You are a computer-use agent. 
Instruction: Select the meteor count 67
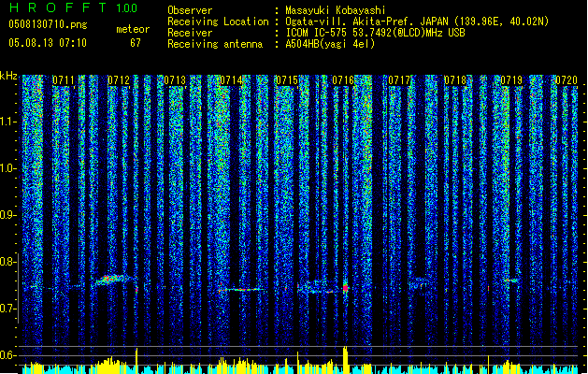coord(136,43)
